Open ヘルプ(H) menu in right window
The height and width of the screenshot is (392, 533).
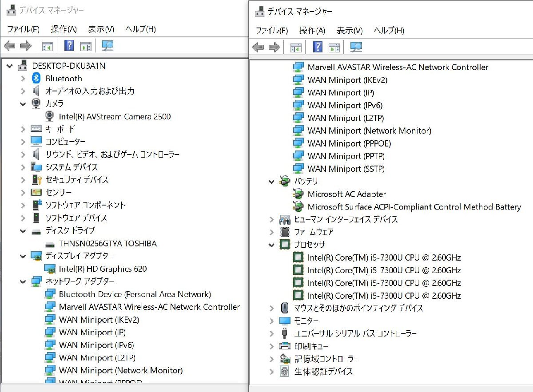click(389, 31)
